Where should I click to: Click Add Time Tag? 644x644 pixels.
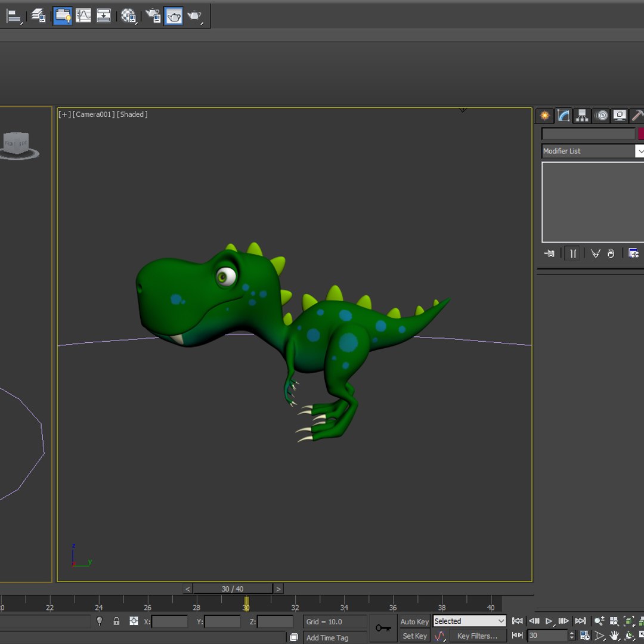(x=335, y=637)
